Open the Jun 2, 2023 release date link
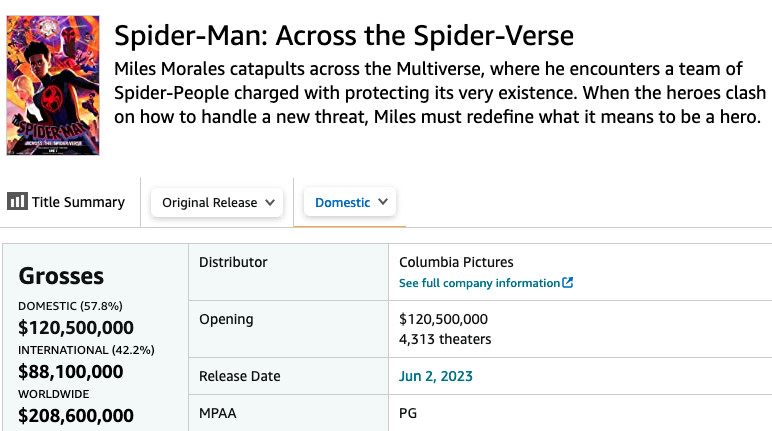 point(436,376)
